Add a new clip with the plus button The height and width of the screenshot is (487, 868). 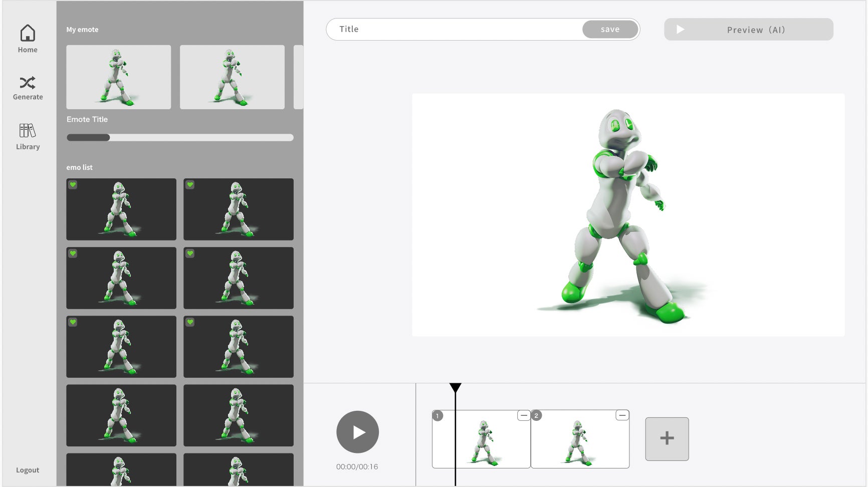pyautogui.click(x=667, y=439)
